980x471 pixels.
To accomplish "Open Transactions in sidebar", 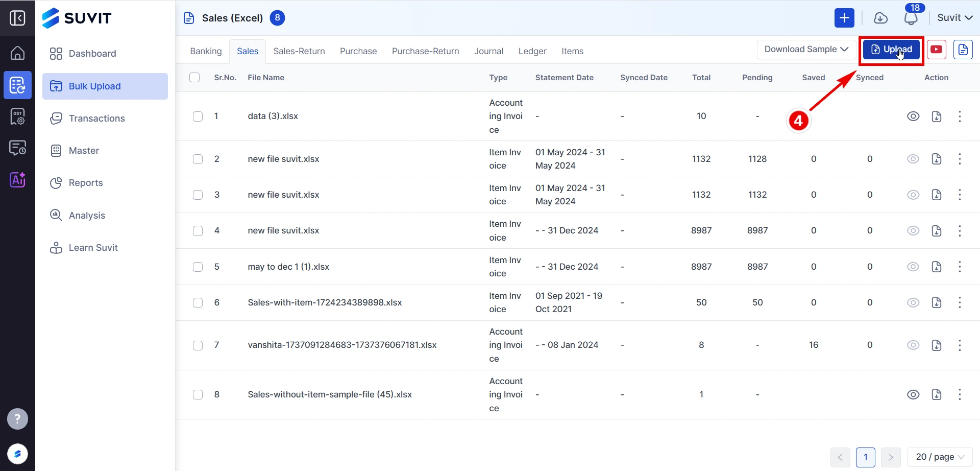I will (105, 119).
